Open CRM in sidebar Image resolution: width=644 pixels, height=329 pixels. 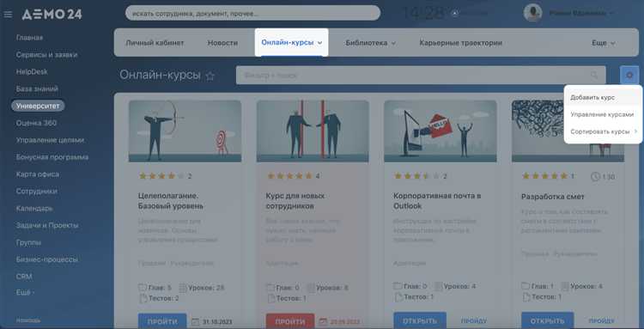[24, 277]
